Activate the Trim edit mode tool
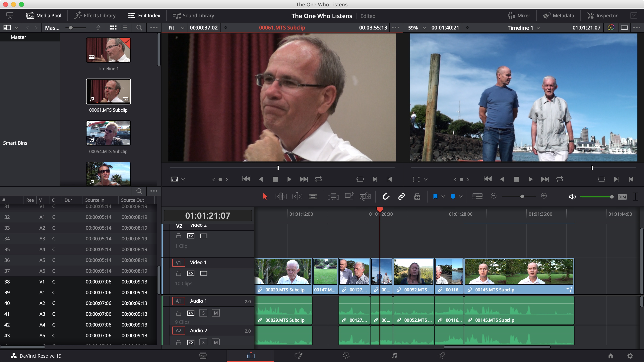This screenshot has height=362, width=644. (x=281, y=197)
